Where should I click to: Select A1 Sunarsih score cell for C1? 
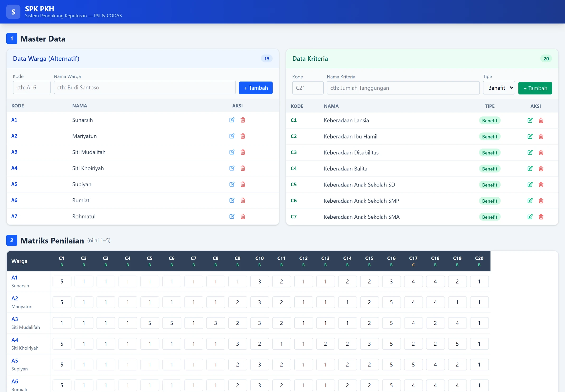click(62, 281)
